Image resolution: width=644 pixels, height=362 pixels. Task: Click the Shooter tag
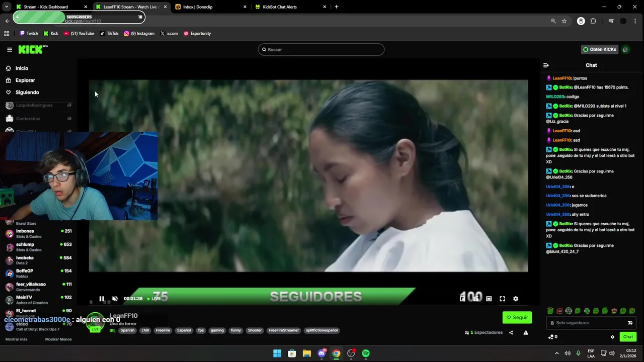tap(255, 330)
